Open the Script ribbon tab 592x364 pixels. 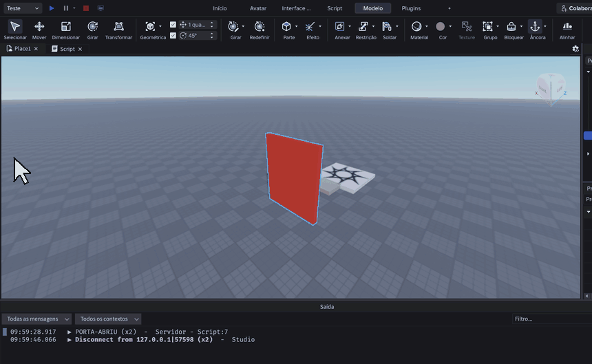click(x=335, y=8)
